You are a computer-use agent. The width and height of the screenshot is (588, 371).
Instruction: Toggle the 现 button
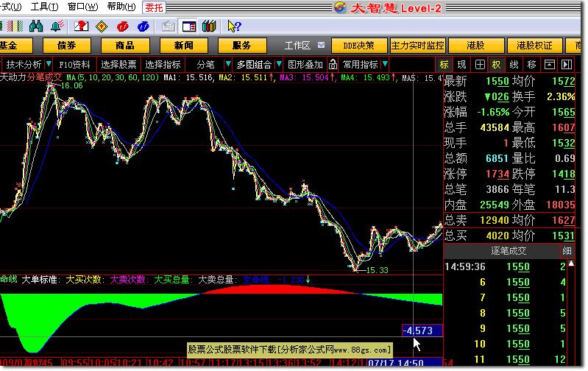(x=461, y=65)
